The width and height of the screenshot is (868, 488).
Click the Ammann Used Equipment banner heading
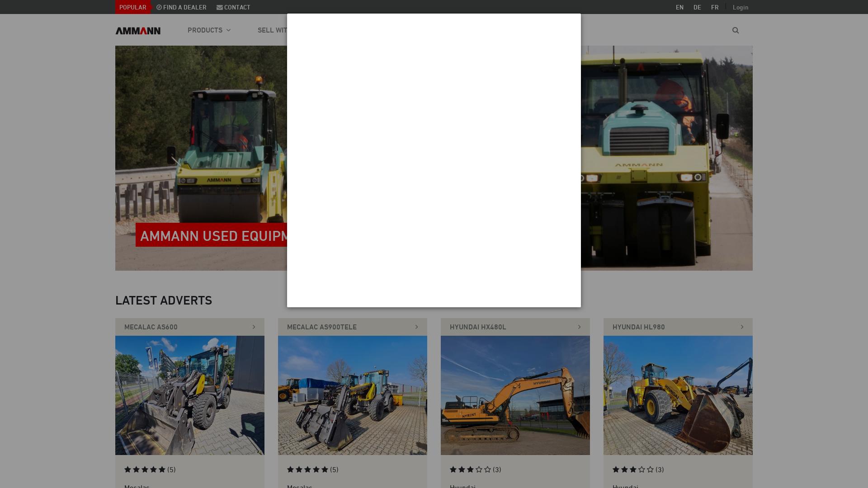(211, 235)
